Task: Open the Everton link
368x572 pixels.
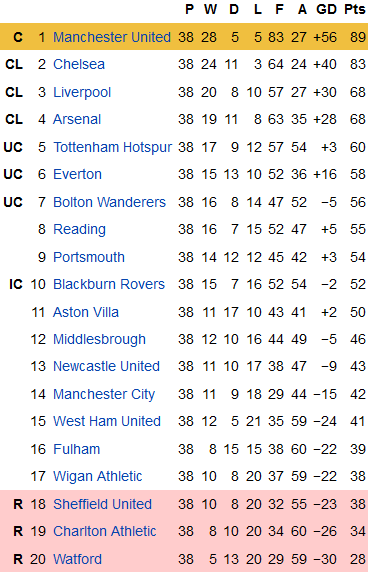Action: tap(77, 174)
